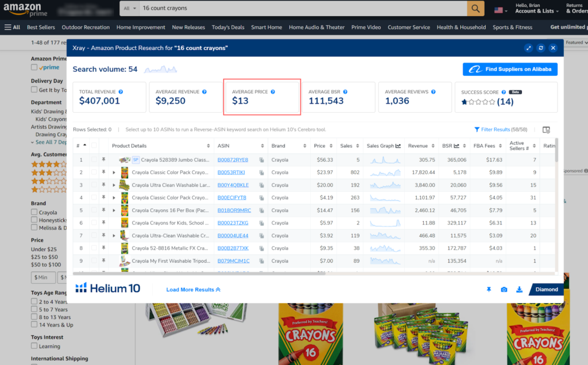This screenshot has height=365, width=588.
Task: Open Today's Deals in navigation bar
Action: (x=228, y=27)
